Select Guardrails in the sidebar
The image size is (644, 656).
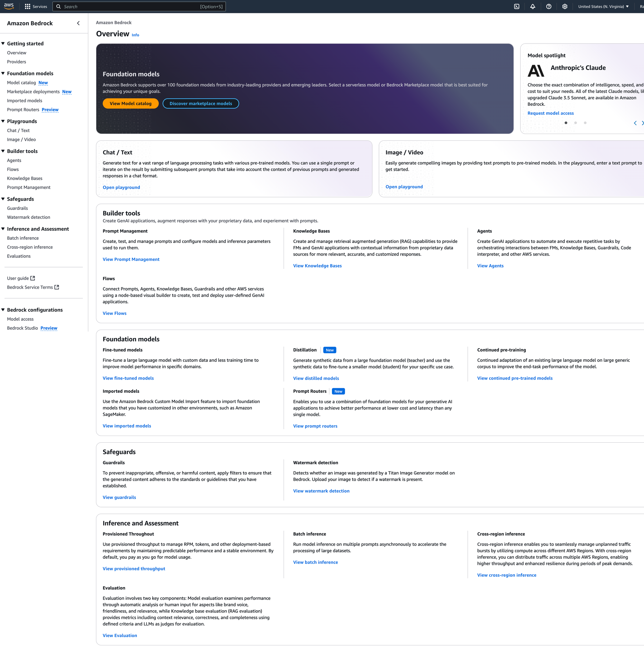click(x=18, y=208)
